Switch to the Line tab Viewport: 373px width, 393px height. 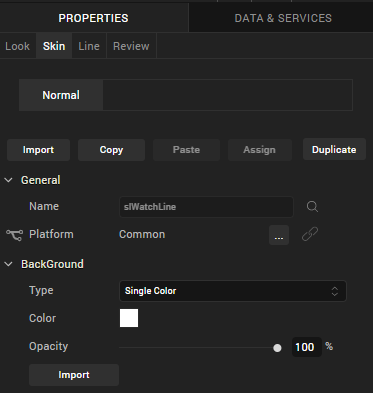(89, 46)
